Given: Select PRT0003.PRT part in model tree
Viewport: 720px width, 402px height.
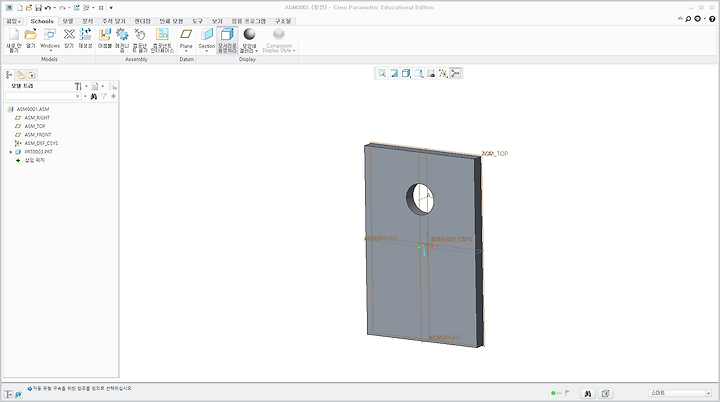Looking at the screenshot, I should point(38,152).
